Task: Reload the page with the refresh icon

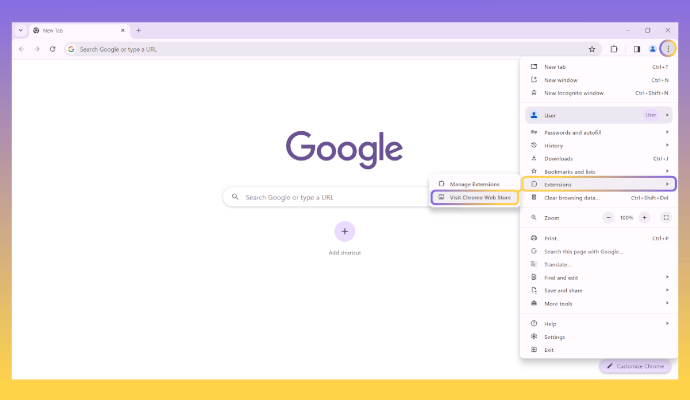Action: click(52, 48)
